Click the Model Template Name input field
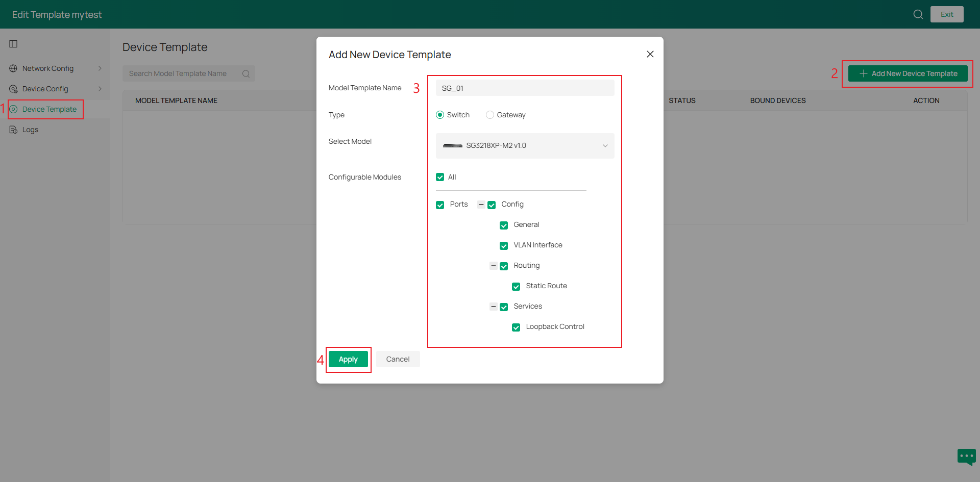The image size is (980, 482). click(x=525, y=88)
